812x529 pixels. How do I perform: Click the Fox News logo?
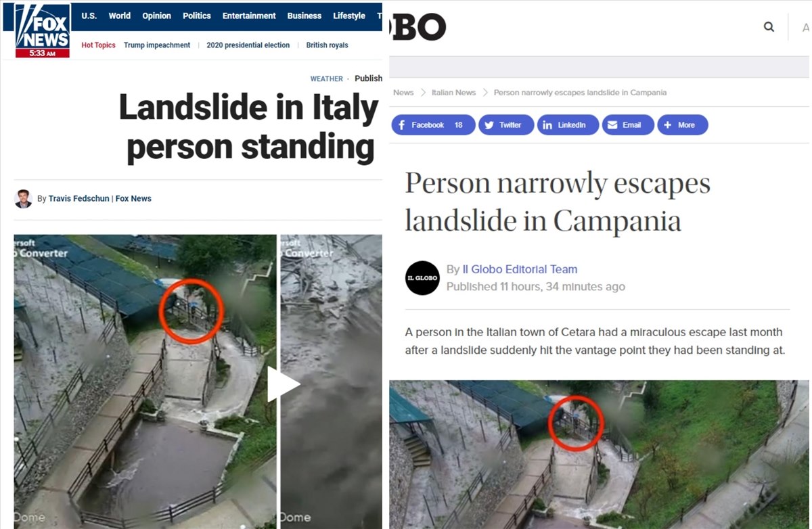click(43, 30)
